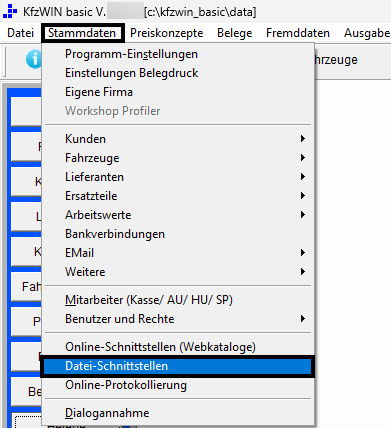
Task: Open Dialogannahme entry
Action: point(178,413)
